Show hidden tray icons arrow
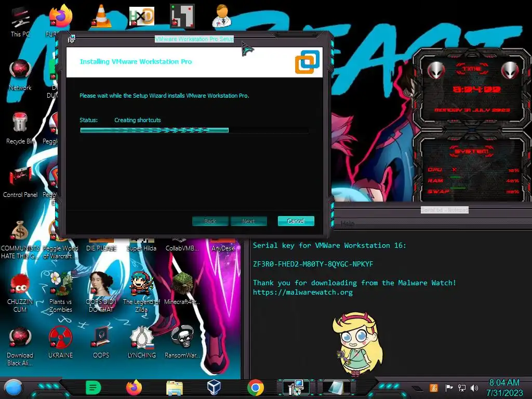The image size is (532, 399). click(418, 388)
